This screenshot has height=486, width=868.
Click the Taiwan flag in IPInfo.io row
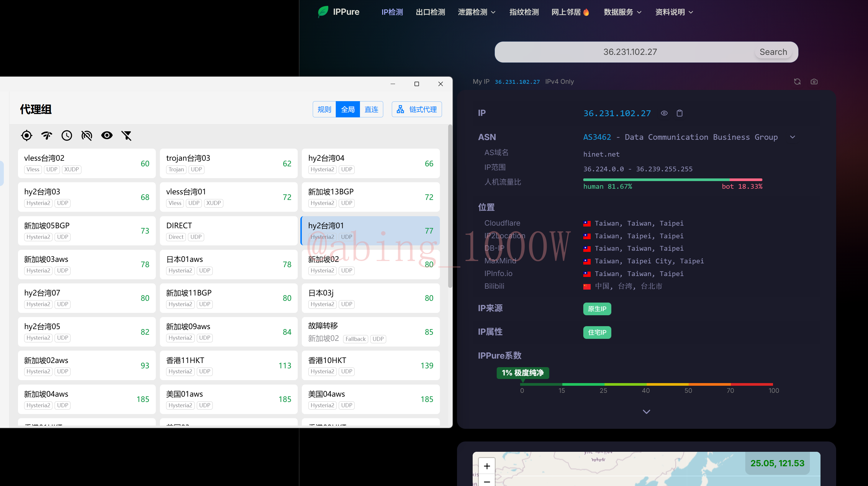point(587,274)
